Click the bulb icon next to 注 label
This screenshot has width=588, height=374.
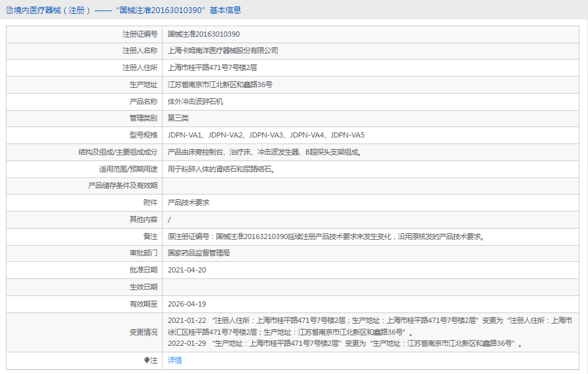point(147,360)
